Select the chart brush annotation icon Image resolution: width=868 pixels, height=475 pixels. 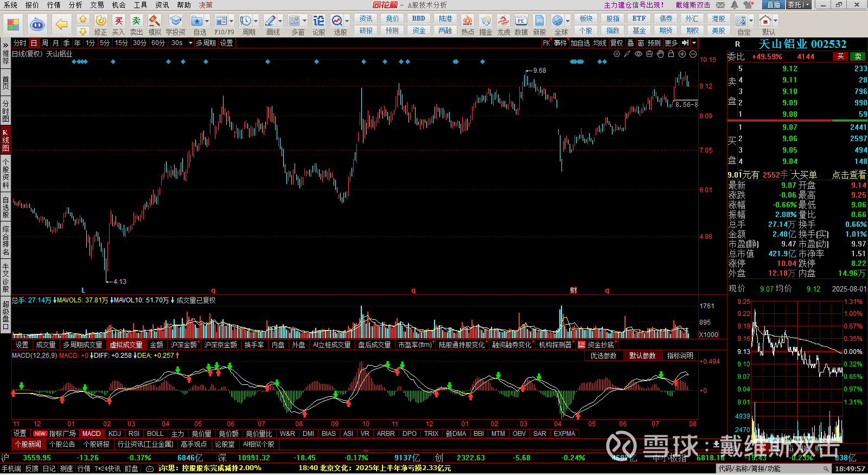pos(627,54)
